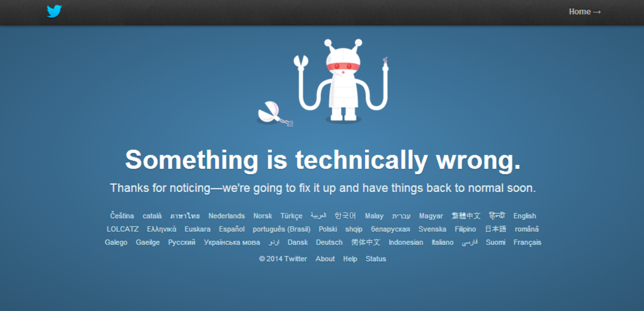Click the Twitter bird logo
Image resolution: width=644 pixels, height=311 pixels.
pos(54,11)
